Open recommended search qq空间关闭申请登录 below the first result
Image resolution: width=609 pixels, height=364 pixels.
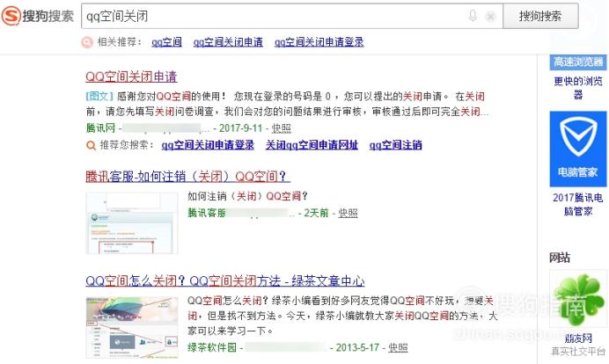coord(208,145)
